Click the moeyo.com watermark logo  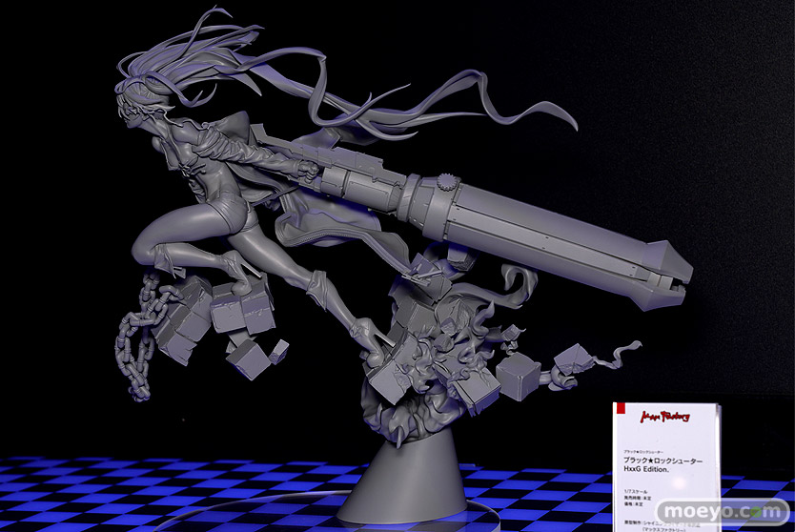713,511
